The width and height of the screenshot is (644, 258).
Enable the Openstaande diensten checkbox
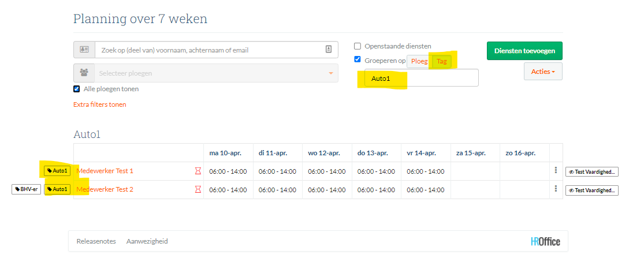click(x=358, y=46)
